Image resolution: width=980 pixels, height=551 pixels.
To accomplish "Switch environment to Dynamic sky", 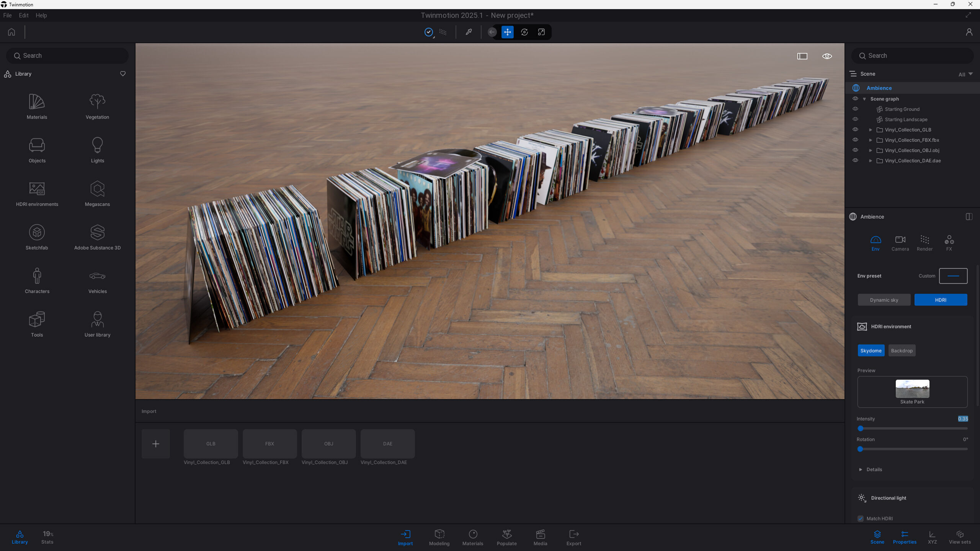I will (x=884, y=300).
